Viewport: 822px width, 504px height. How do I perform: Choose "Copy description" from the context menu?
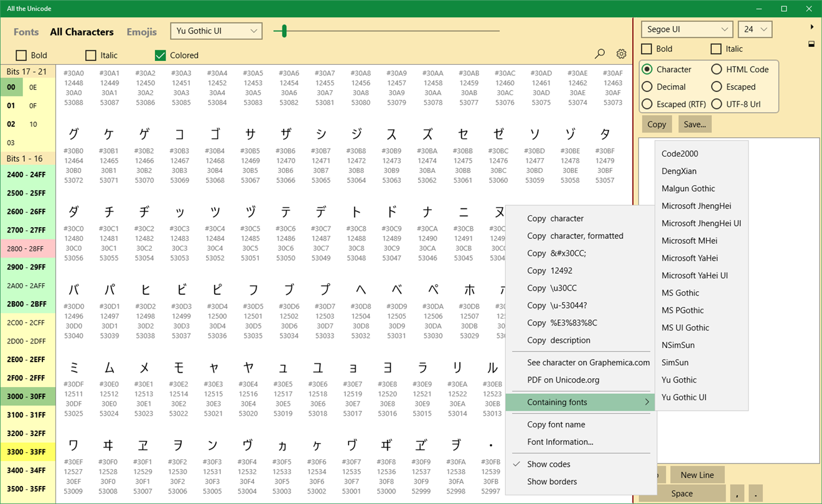(558, 340)
